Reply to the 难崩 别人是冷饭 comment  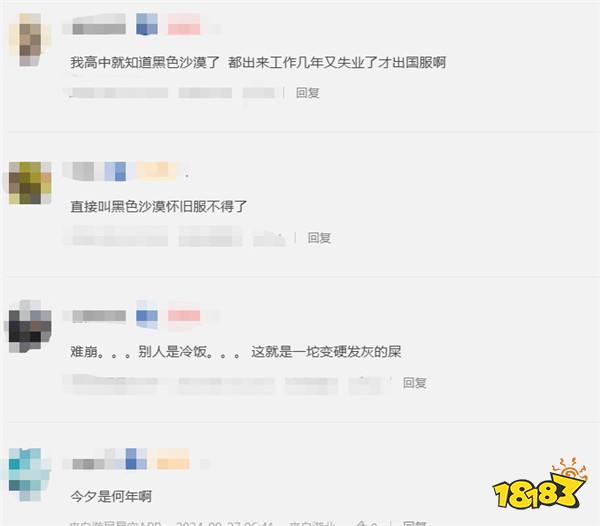(415, 383)
